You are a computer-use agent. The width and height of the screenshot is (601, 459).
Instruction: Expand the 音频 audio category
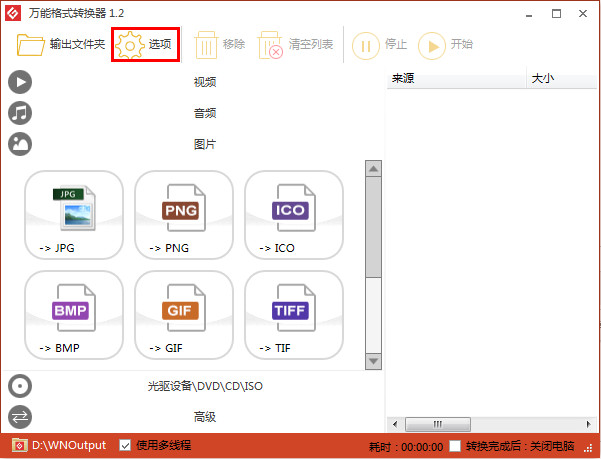click(204, 113)
